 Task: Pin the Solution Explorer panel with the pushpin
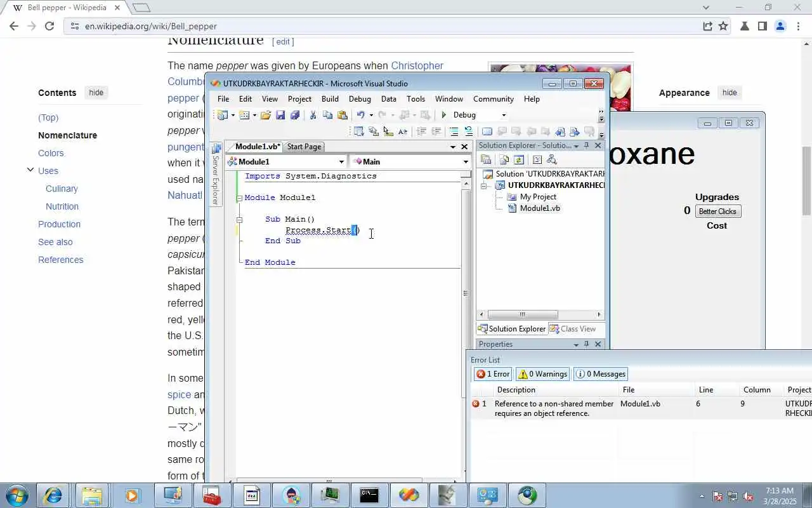587,145
